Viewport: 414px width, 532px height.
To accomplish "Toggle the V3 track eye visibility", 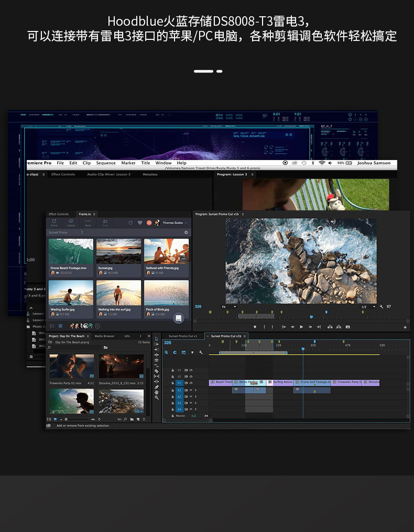I will 191,370.
